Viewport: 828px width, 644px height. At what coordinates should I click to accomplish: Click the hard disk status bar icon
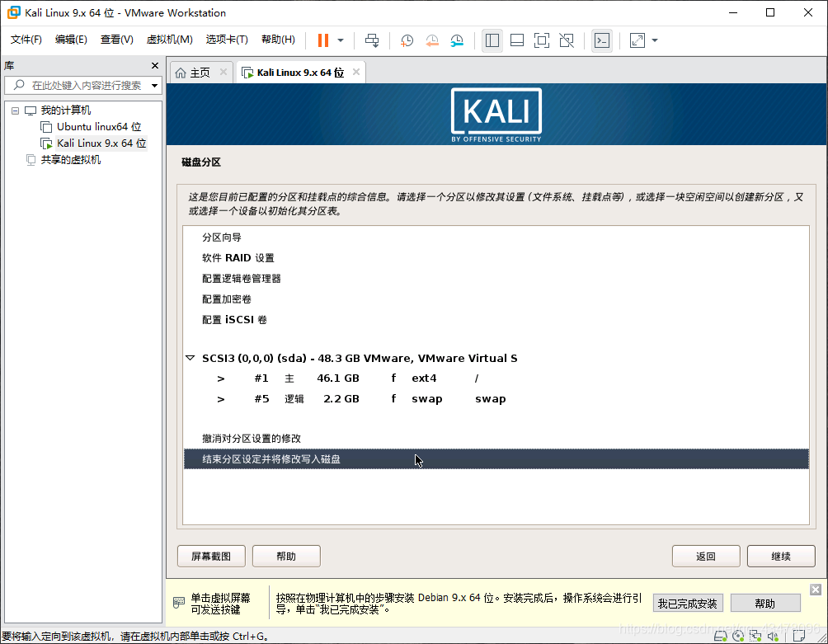[720, 636]
